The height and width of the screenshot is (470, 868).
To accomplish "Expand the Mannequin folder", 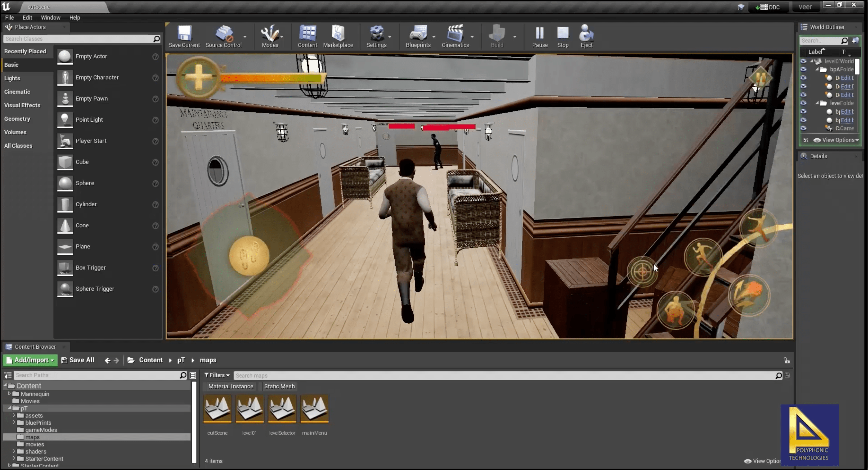I will click(9, 394).
